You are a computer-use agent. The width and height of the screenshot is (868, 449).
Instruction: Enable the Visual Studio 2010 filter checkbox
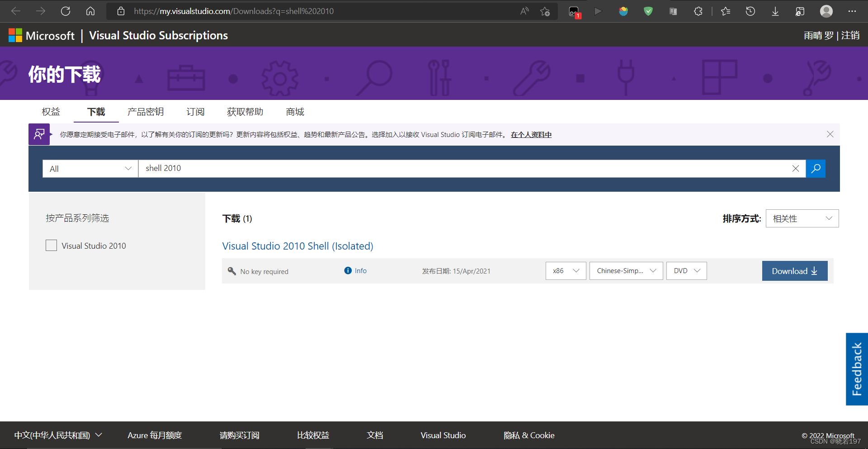(51, 245)
